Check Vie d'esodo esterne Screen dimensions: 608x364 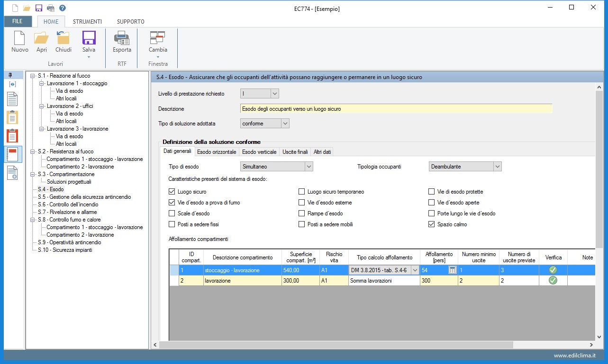tap(301, 203)
